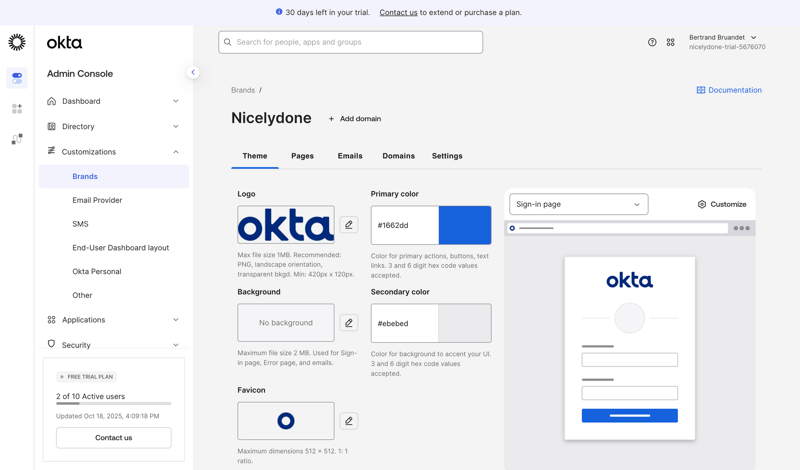Screen dimensions: 800x470
Task: Open the Documentation link
Action: click(x=729, y=90)
